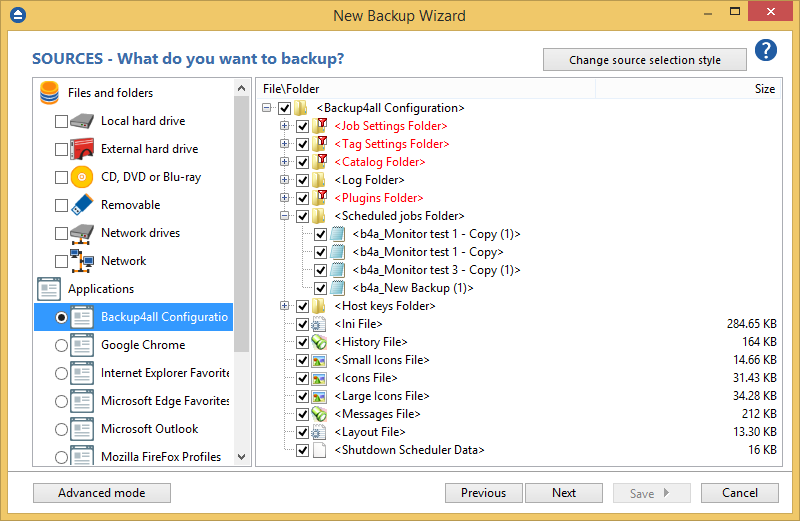Expand the Plugins Folder node

click(x=285, y=197)
